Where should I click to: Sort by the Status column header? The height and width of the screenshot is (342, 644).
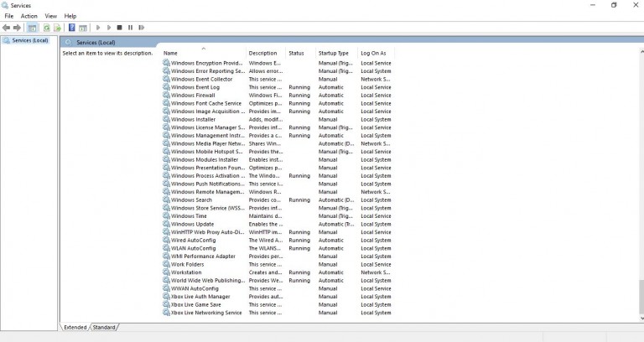pyautogui.click(x=296, y=53)
